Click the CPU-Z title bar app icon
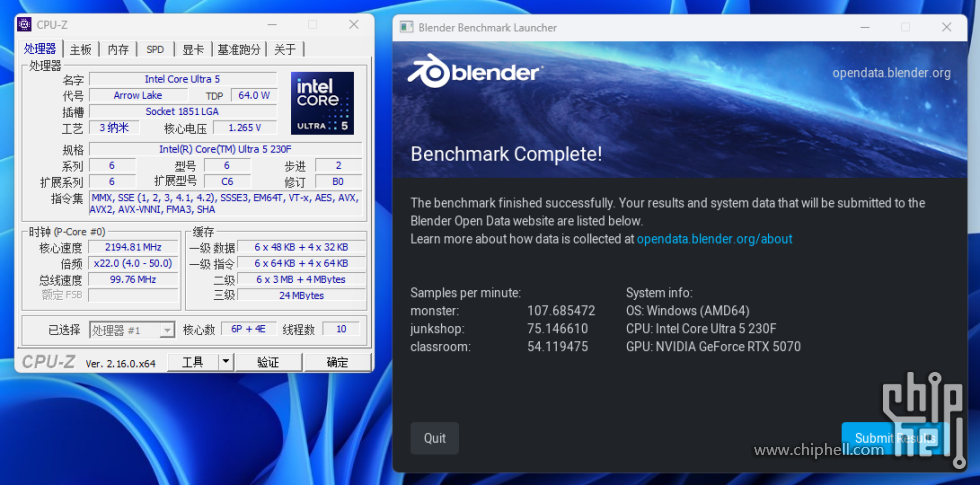 [x=25, y=24]
